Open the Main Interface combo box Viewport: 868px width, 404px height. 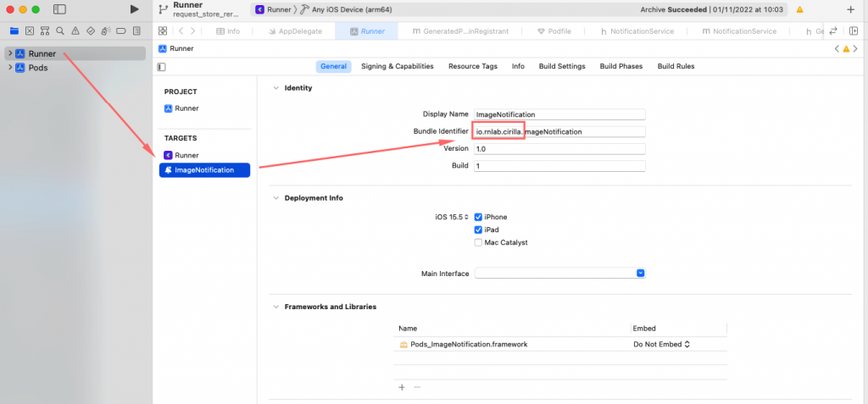click(560, 274)
